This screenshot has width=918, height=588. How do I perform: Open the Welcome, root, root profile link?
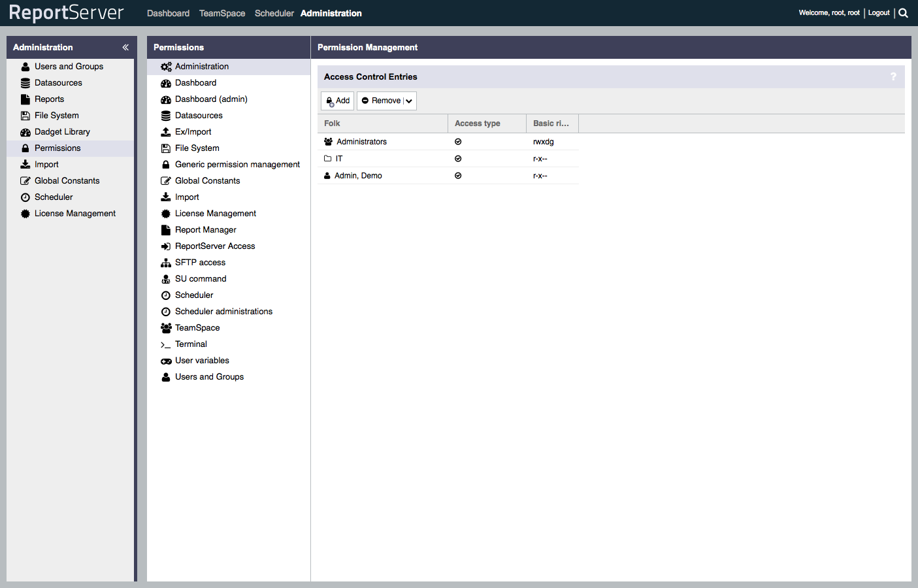pos(829,13)
